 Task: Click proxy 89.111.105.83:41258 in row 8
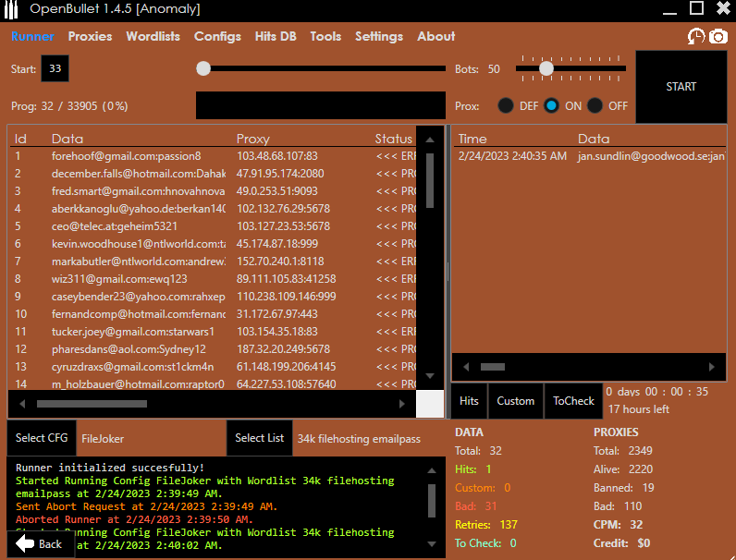pos(287,278)
